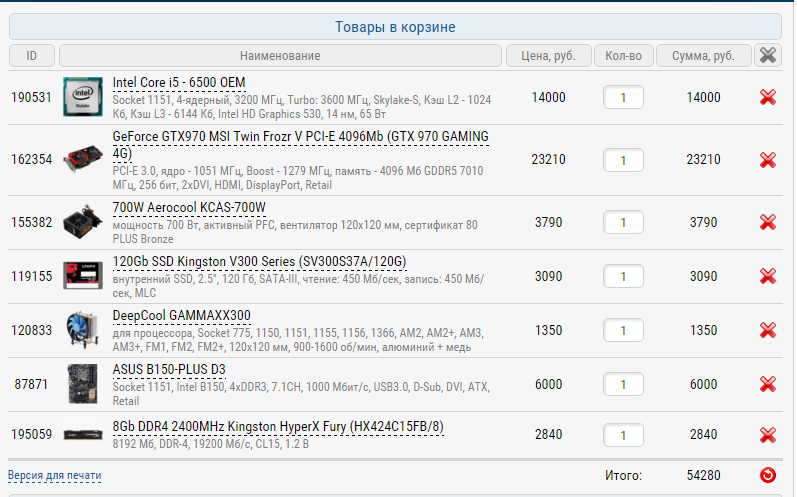Follow the DeepCool GAMMAXX300 product link
Viewport: 797px width, 497px height.
click(x=181, y=316)
